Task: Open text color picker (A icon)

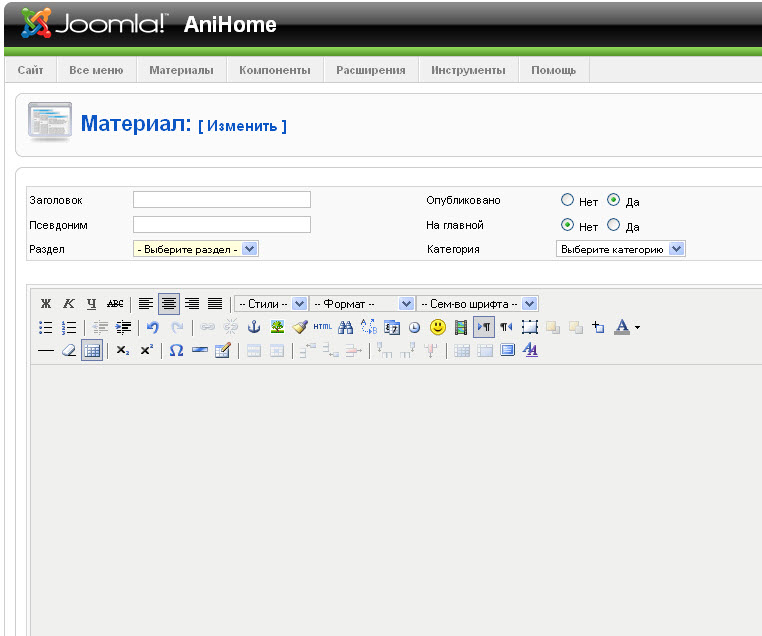Action: [622, 327]
